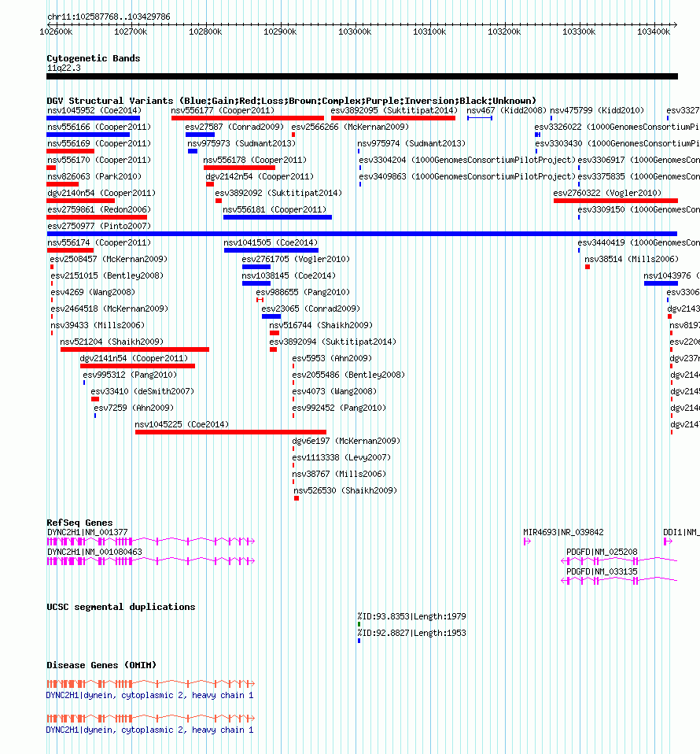Click nsv556178 (Cooper2011) label

[255, 160]
